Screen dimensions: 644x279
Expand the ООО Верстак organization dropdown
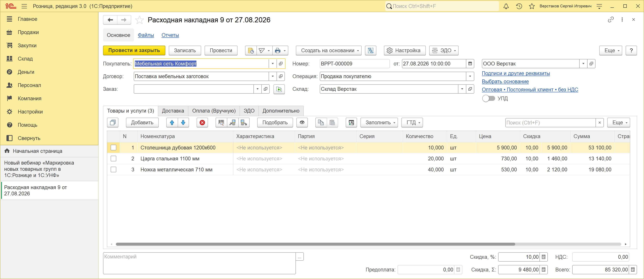coord(583,64)
